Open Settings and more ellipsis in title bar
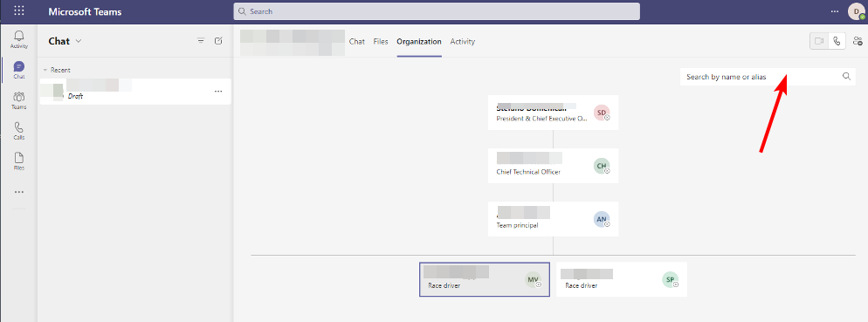Viewport: 868px width, 322px height. coord(835,11)
